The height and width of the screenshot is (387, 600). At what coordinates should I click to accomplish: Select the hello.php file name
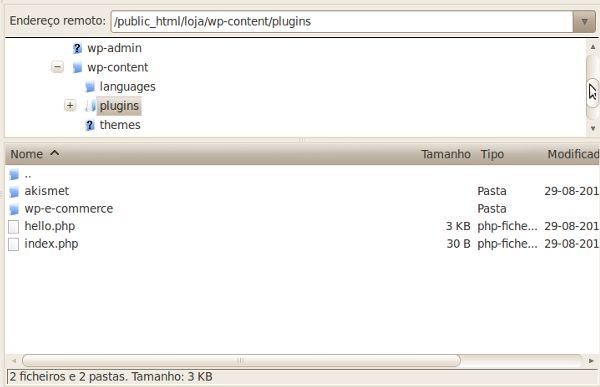click(x=50, y=226)
